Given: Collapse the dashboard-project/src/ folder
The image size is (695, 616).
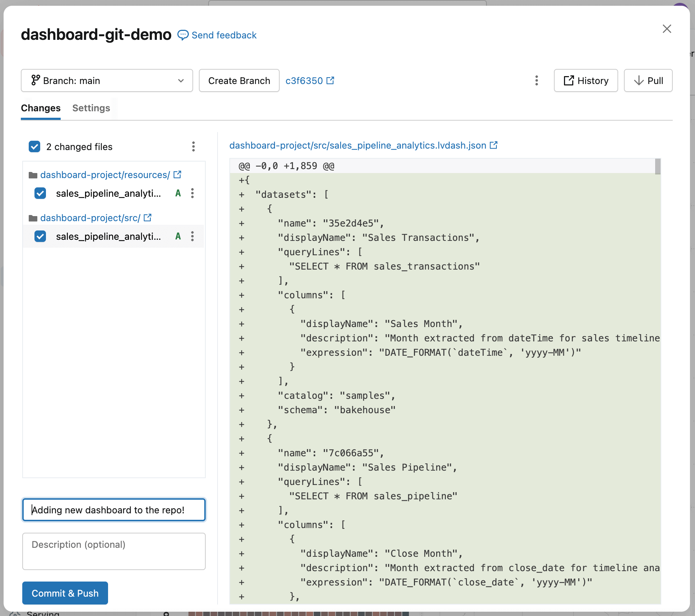Looking at the screenshot, I should [33, 218].
